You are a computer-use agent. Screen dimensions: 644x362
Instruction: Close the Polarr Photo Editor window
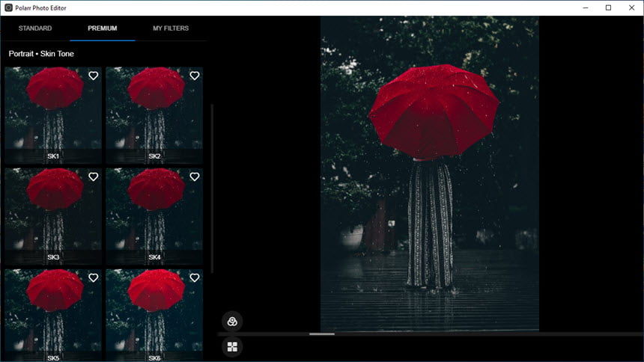tap(632, 7)
